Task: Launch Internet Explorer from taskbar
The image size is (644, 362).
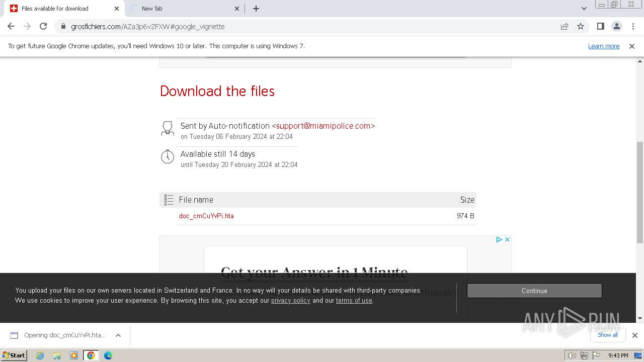Action: pos(40,355)
